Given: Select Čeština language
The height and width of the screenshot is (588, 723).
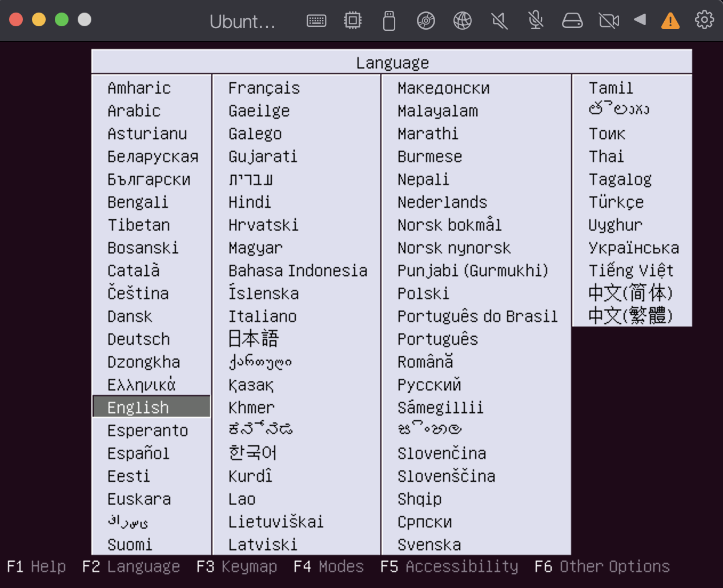Looking at the screenshot, I should 138,293.
